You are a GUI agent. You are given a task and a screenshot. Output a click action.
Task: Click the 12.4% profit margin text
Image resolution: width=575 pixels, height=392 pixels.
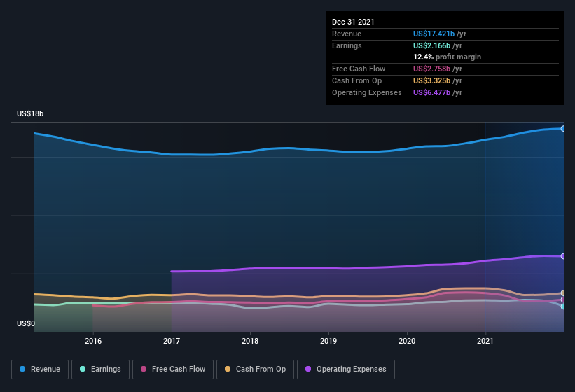[447, 57]
